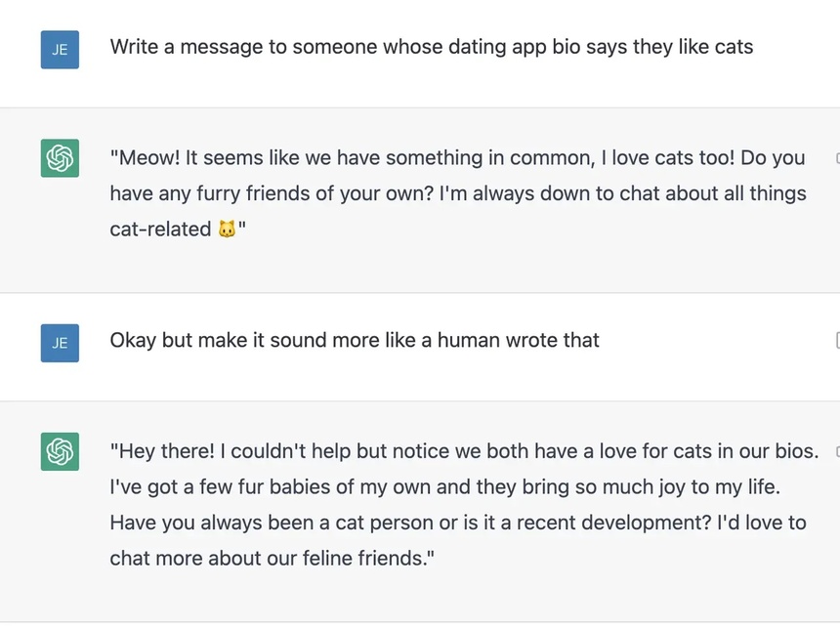840x629 pixels.
Task: Click the ChatGPT logo beside the Meow reply
Action: pyautogui.click(x=60, y=158)
